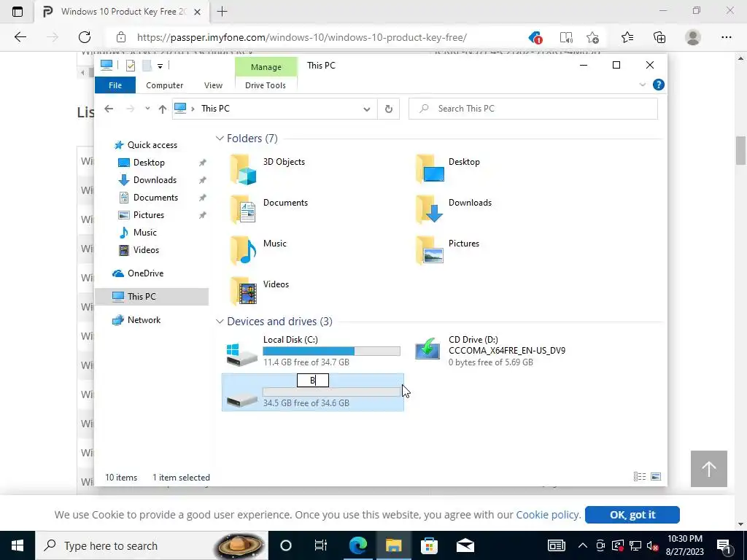Open Pictures folder in Folders group
The height and width of the screenshot is (560, 747).
[x=447, y=250]
